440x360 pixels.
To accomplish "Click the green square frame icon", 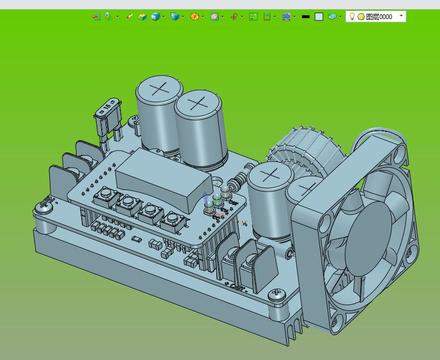I will [253, 16].
